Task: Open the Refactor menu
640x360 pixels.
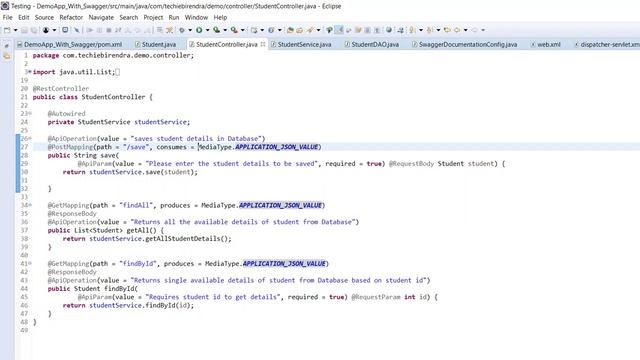Action: click(x=71, y=18)
